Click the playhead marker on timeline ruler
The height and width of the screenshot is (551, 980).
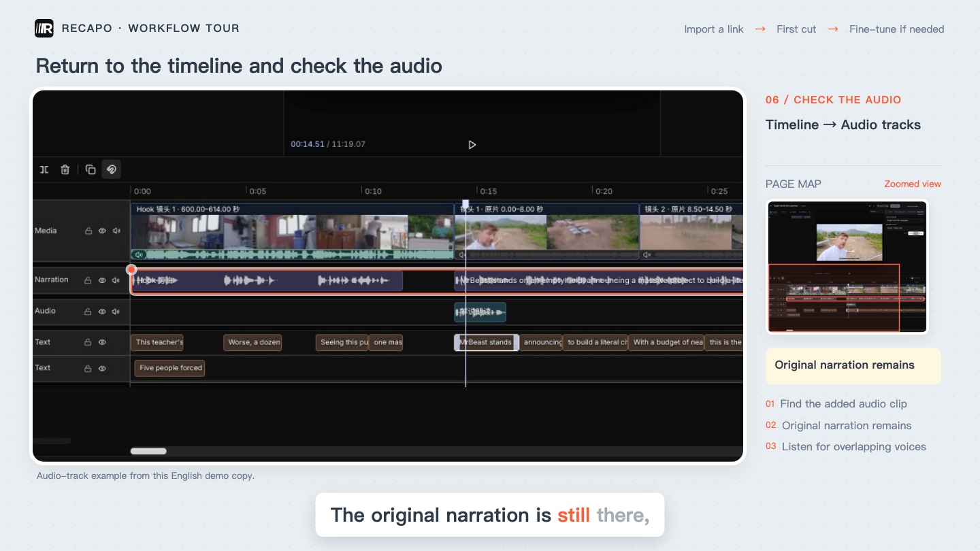[465, 204]
